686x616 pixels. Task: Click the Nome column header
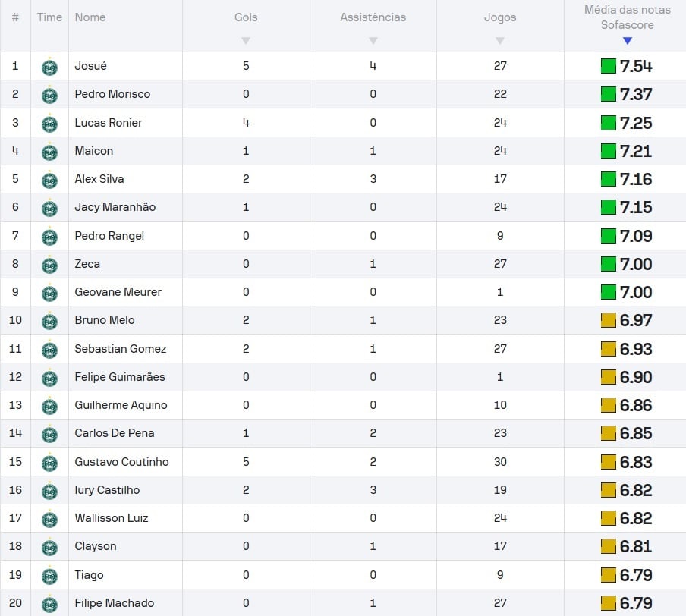(90, 17)
